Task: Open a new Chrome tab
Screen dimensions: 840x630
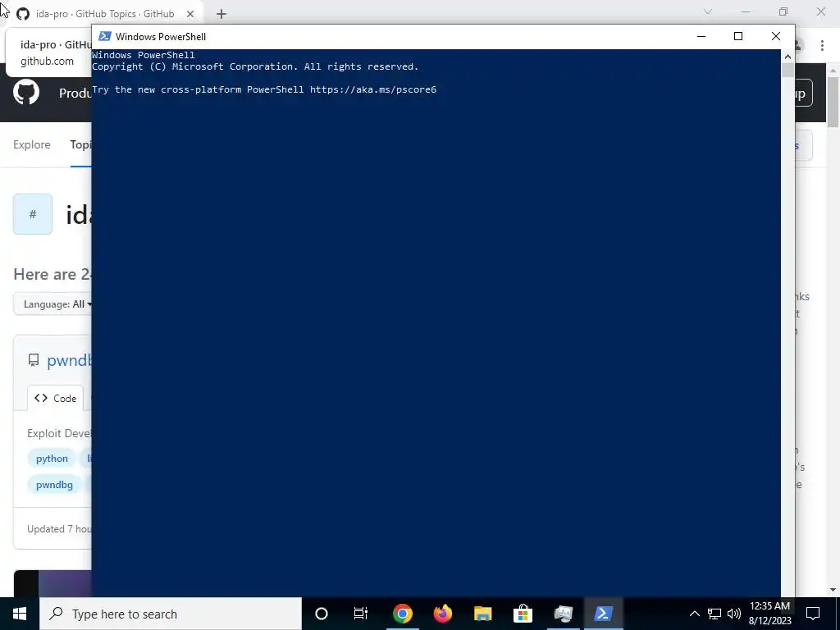Action: [221, 14]
